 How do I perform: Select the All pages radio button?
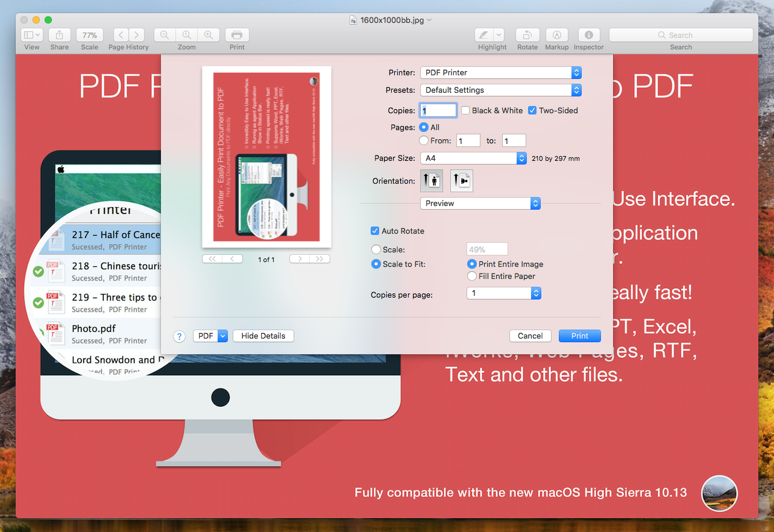[424, 127]
